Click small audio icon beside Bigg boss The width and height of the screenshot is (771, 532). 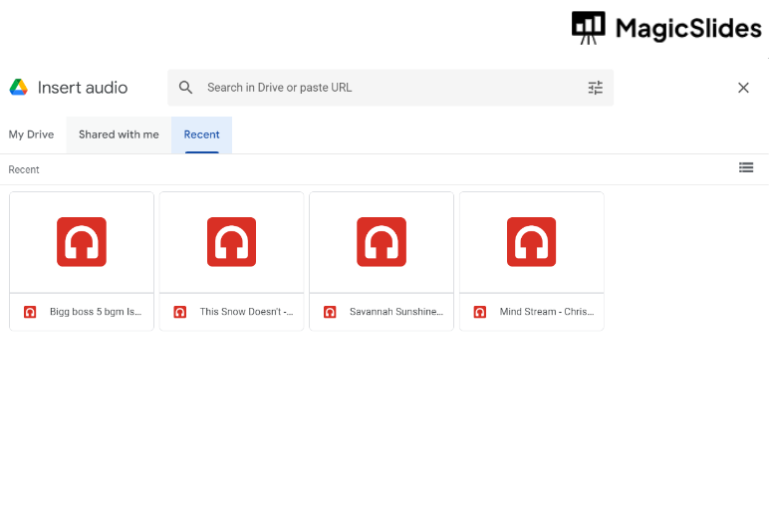[x=30, y=312]
